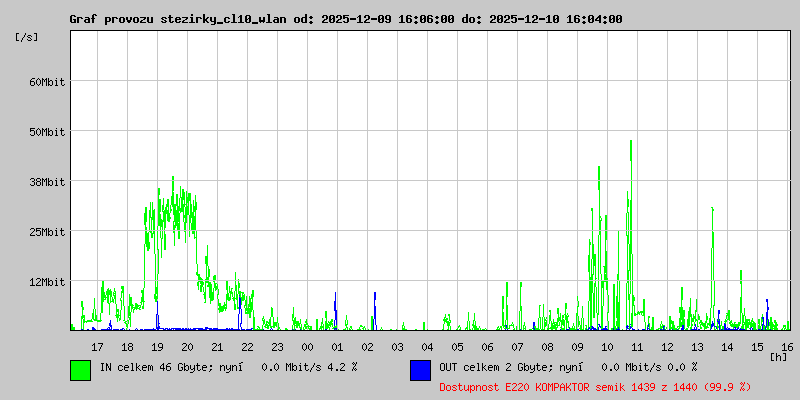Click the 19 hour x-axis label
The width and height of the screenshot is (800, 400).
click(157, 347)
